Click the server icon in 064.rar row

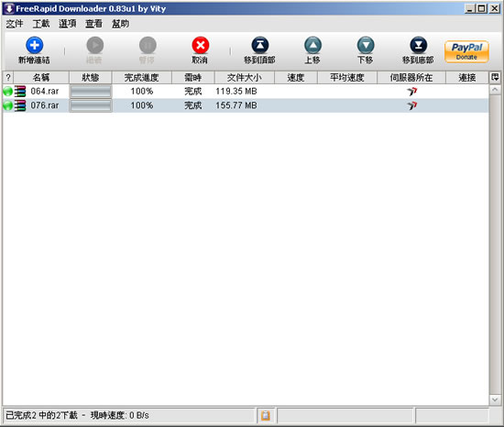pyautogui.click(x=411, y=92)
